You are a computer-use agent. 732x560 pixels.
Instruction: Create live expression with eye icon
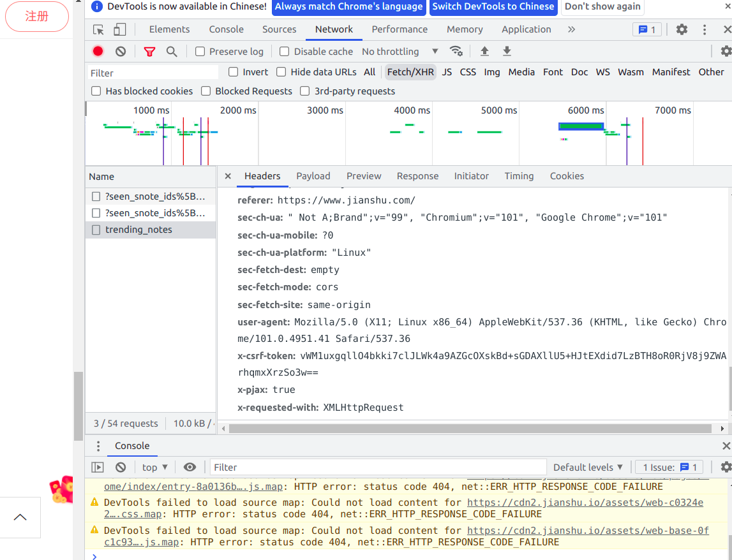(190, 467)
